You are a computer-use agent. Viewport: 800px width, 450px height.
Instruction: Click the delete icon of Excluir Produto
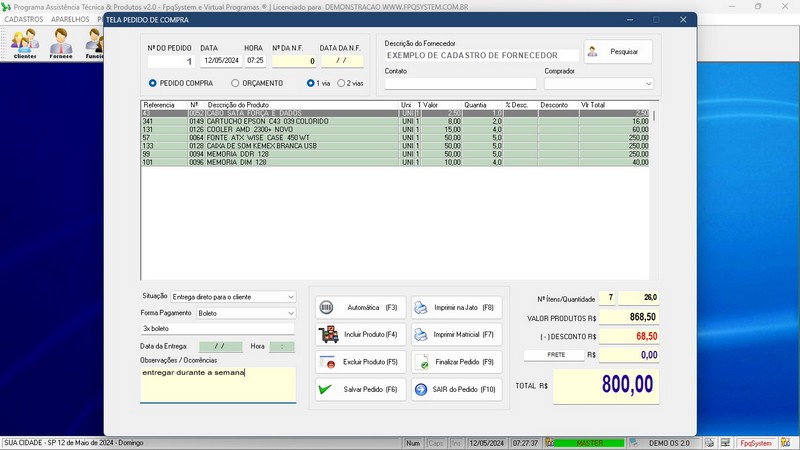pos(327,362)
